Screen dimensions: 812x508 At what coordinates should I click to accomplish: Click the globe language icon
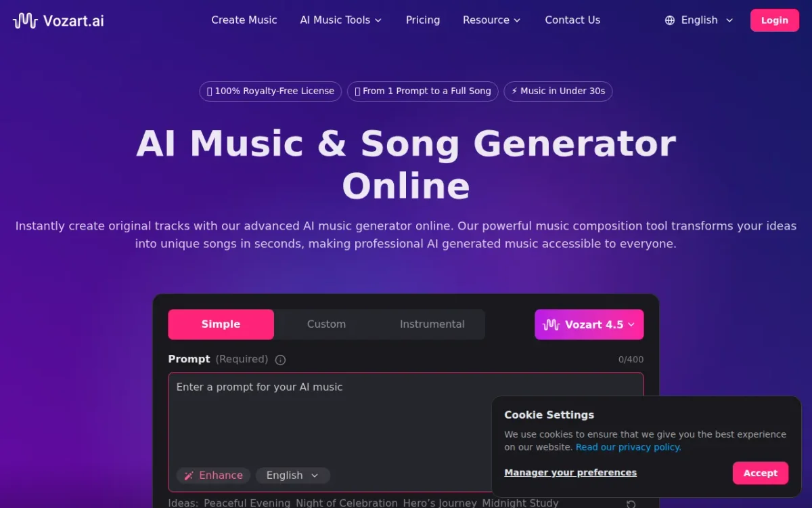tap(670, 20)
